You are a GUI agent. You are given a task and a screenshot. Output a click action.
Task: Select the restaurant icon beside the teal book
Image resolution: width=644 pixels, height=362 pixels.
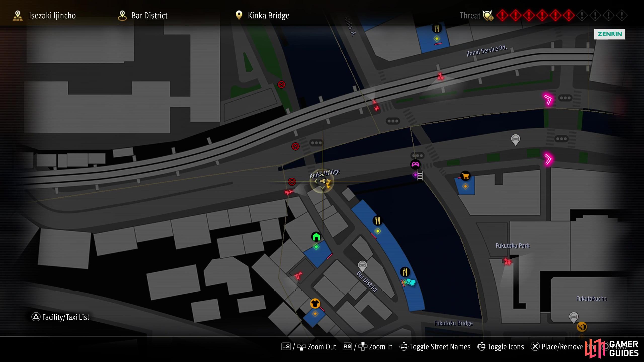[x=405, y=272]
